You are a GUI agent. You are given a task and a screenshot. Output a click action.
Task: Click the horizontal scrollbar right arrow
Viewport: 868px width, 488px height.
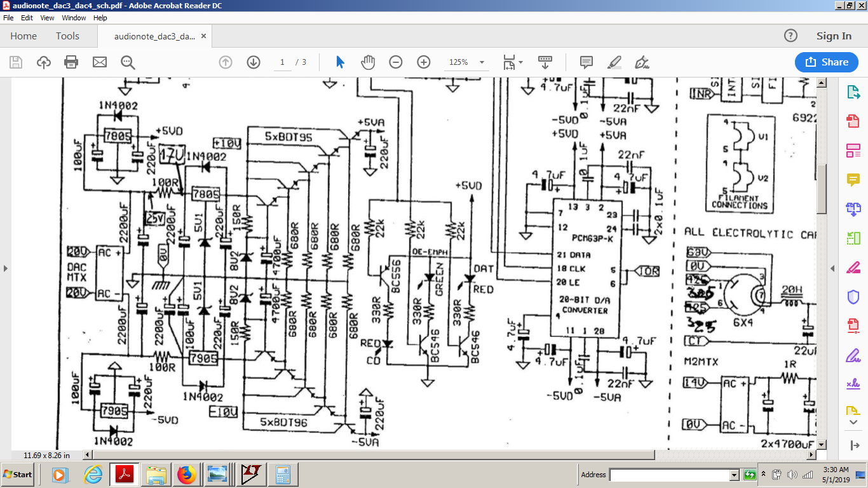coord(811,455)
